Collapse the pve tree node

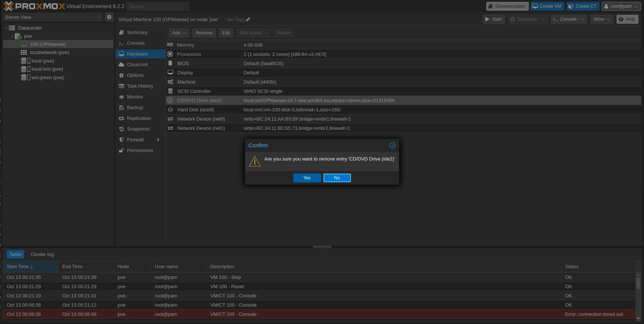pyautogui.click(x=12, y=36)
